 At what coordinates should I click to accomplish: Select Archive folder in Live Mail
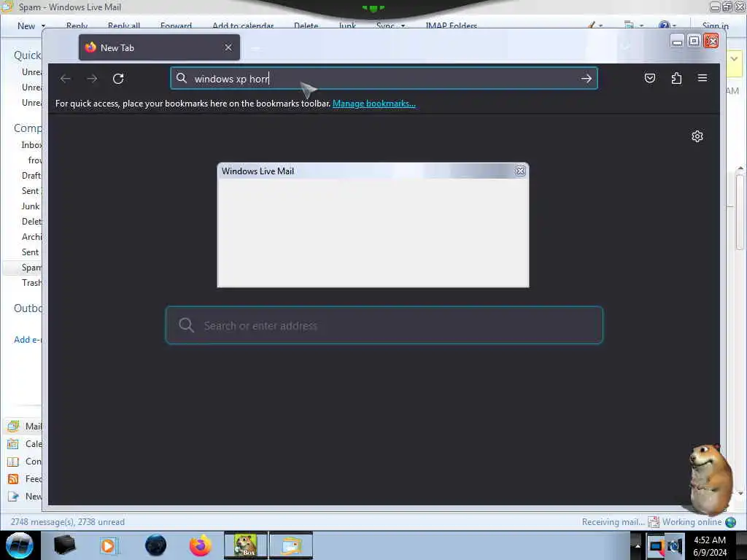[31, 237]
